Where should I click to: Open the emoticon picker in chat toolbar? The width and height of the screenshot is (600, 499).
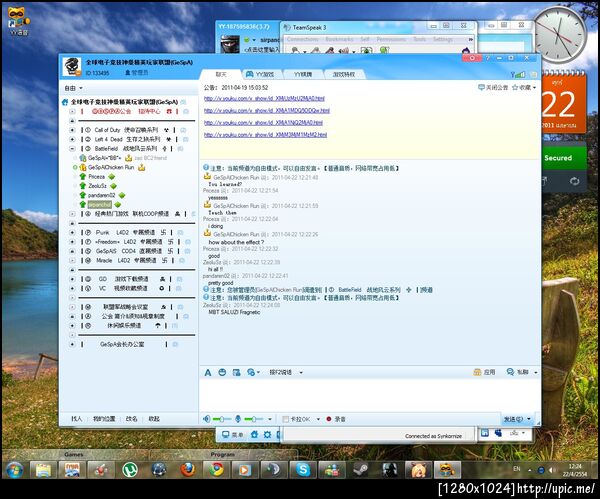point(222,372)
